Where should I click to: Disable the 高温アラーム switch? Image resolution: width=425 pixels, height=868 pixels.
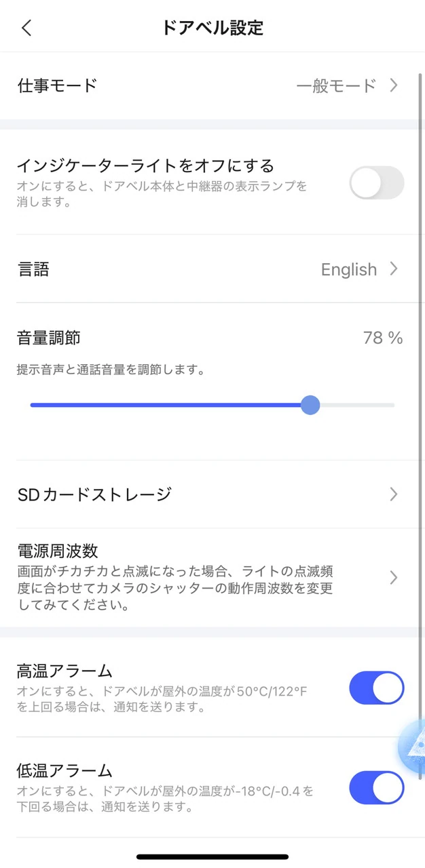pos(376,688)
